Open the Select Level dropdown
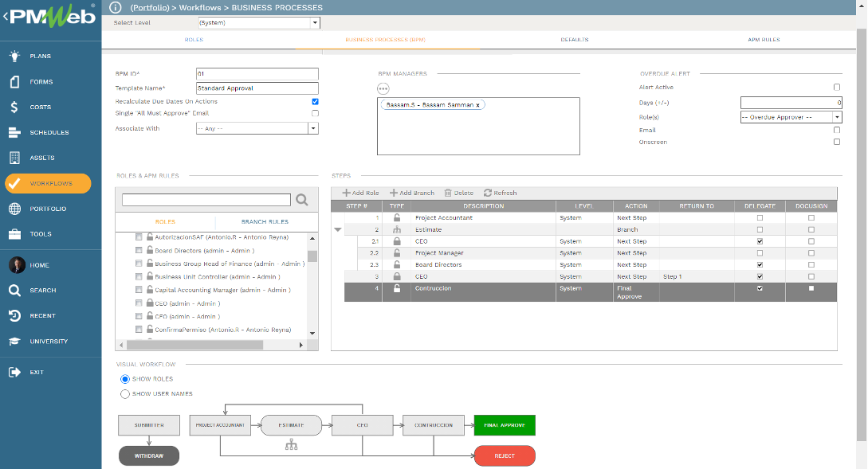Screen dimensions: 868x469 (315, 22)
